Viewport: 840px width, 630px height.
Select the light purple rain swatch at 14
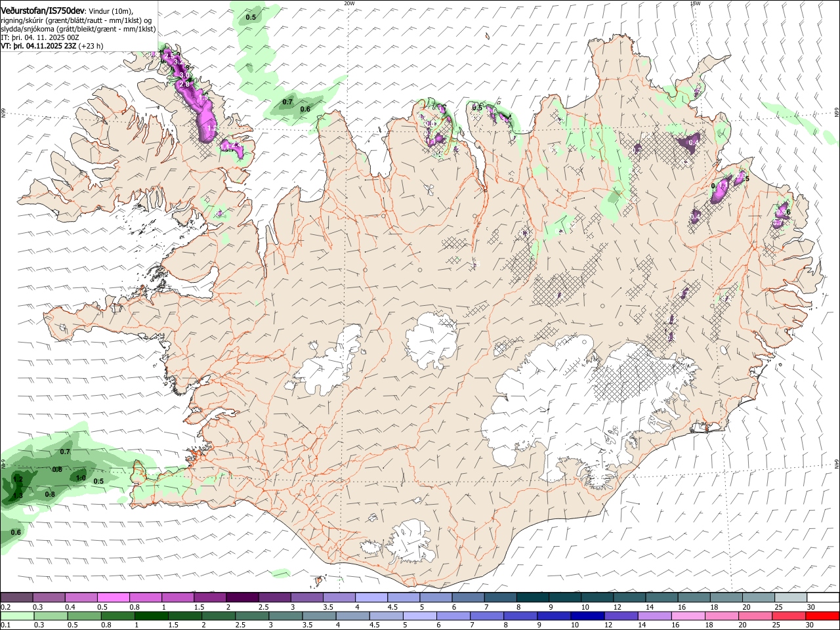(654, 616)
